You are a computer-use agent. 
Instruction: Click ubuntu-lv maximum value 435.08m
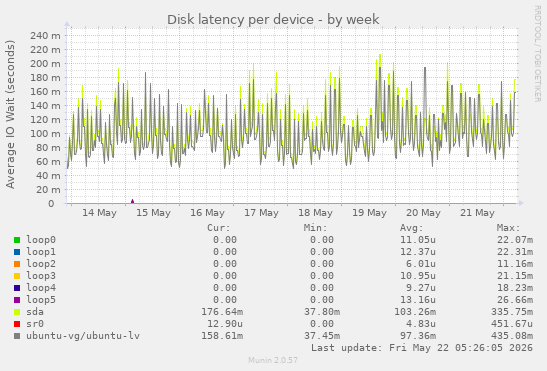coord(512,336)
